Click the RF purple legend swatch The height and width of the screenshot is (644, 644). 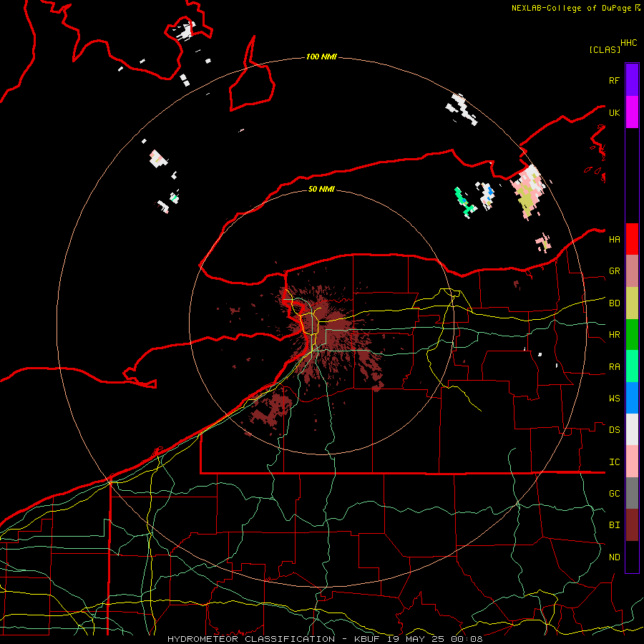pos(632,80)
